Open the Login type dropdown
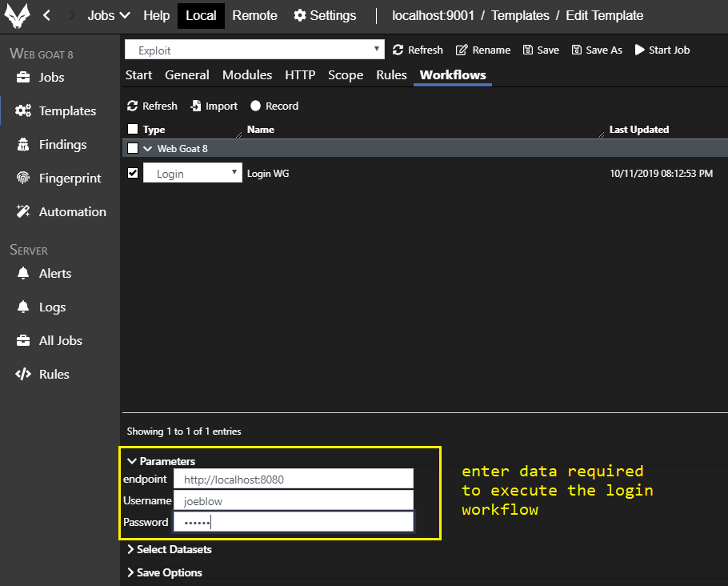Viewport: 728px width, 586px height. (x=193, y=173)
